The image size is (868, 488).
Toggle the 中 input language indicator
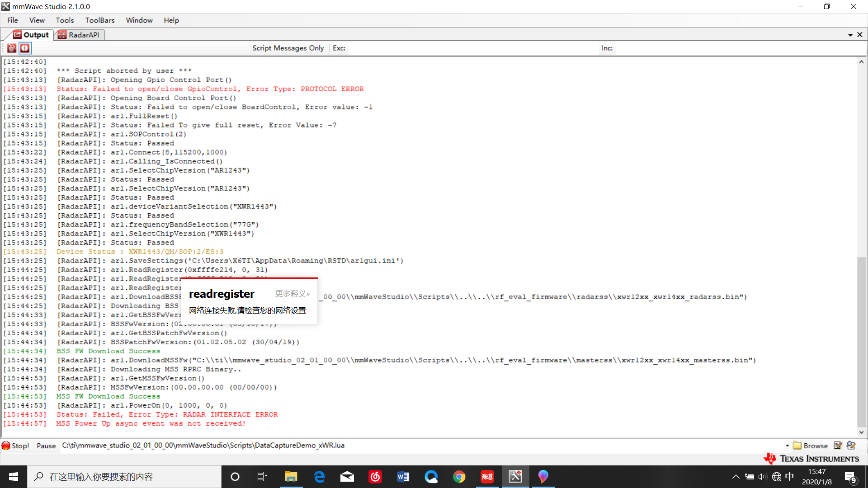[789, 477]
